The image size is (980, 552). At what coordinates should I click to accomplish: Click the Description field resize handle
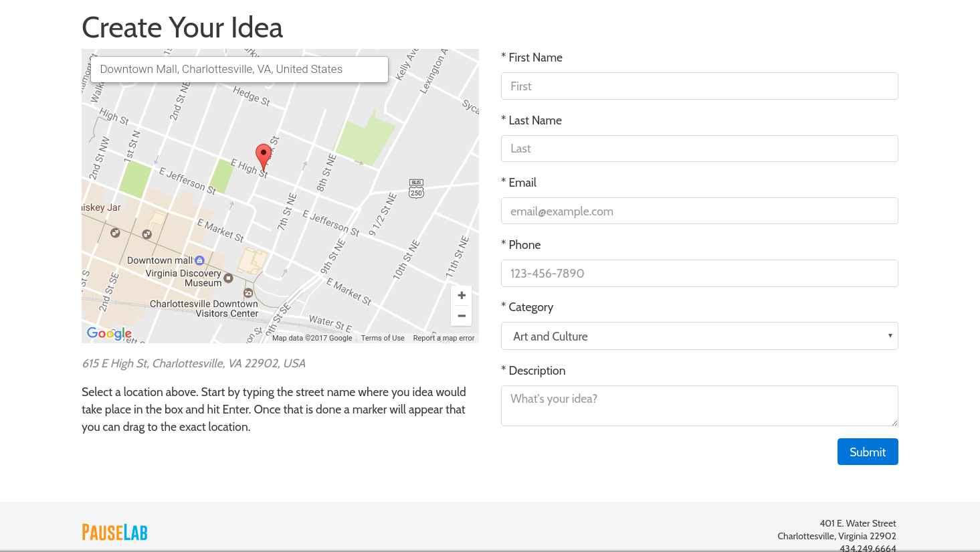point(894,422)
